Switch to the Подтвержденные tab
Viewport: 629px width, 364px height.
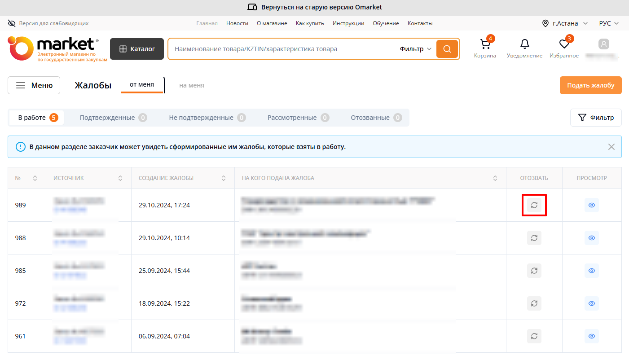(x=113, y=118)
